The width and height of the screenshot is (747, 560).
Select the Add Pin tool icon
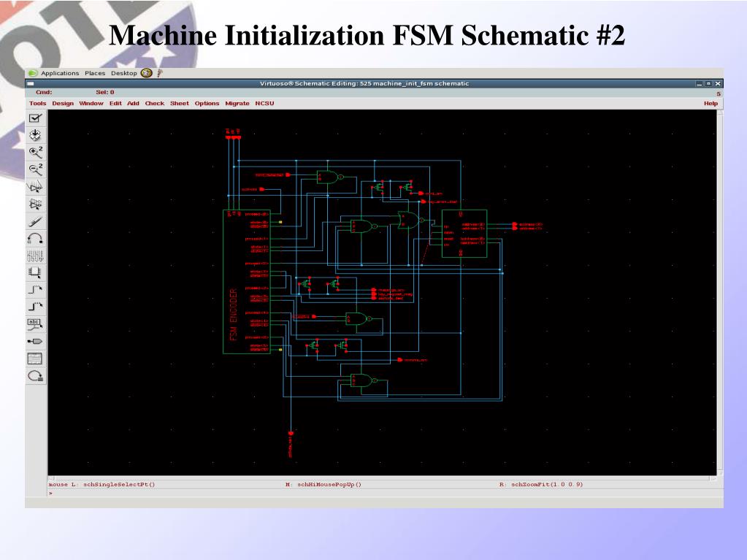35,342
